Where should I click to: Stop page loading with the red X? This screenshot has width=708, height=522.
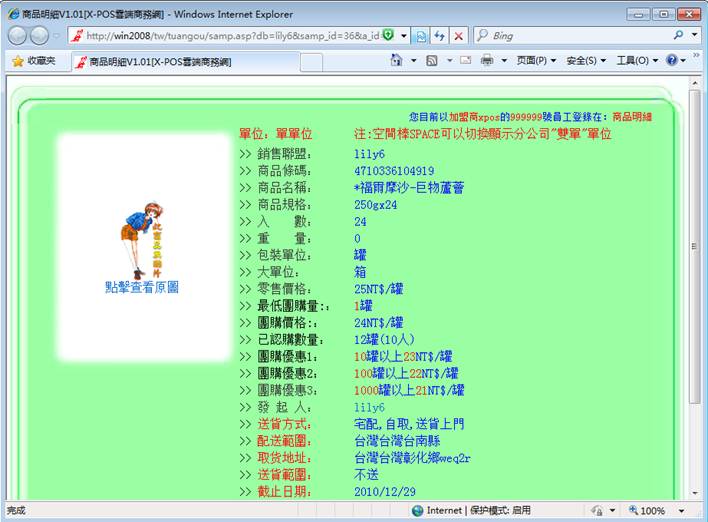coord(459,35)
